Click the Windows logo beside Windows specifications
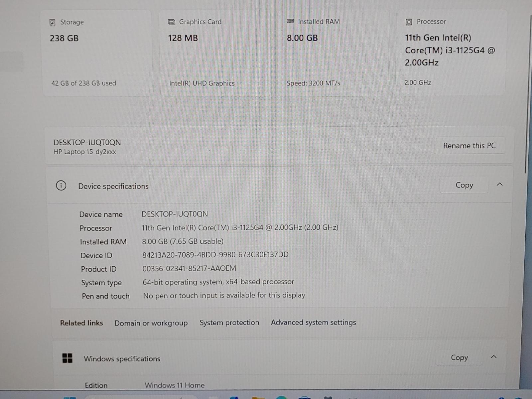This screenshot has height=399, width=532. point(67,358)
